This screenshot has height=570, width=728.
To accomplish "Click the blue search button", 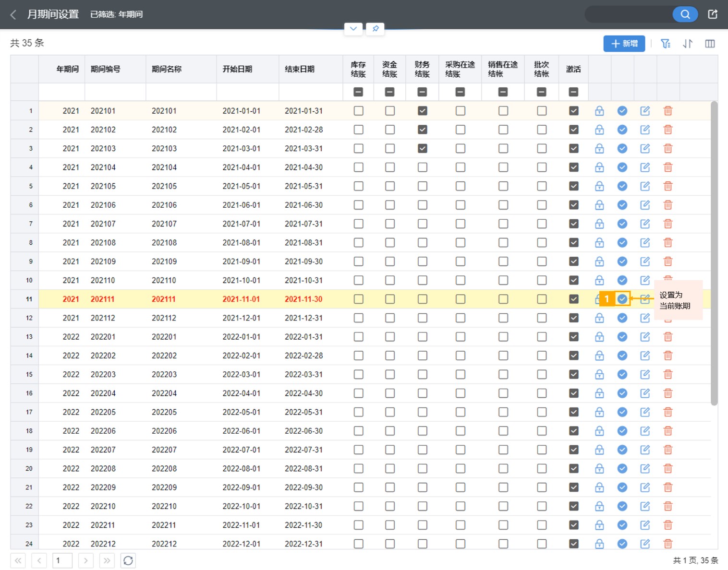I will [685, 14].
